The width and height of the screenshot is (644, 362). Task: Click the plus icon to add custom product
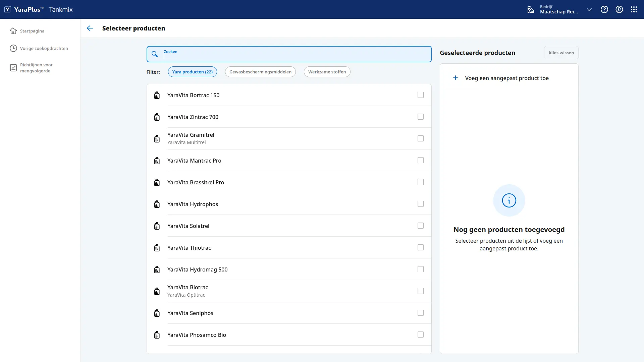(455, 78)
